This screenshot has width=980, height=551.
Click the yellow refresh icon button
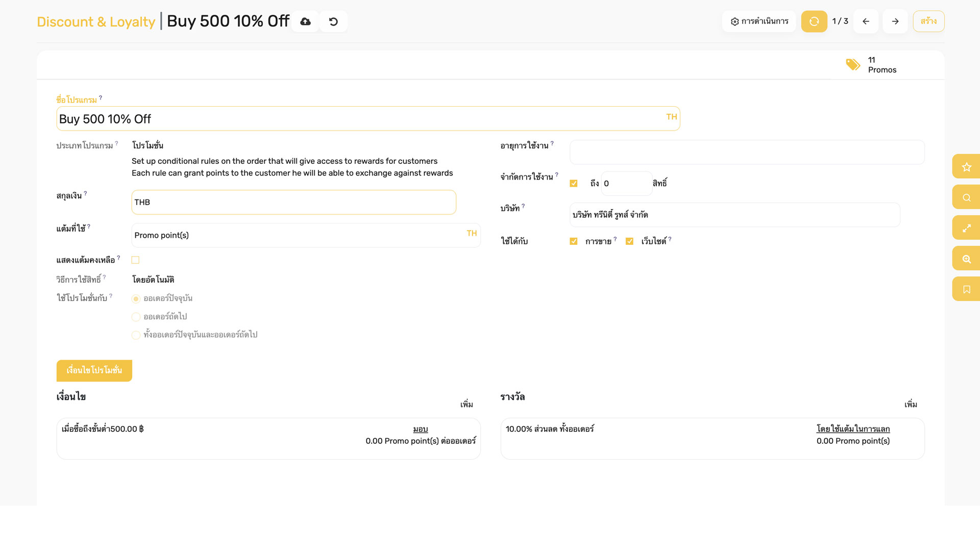814,21
